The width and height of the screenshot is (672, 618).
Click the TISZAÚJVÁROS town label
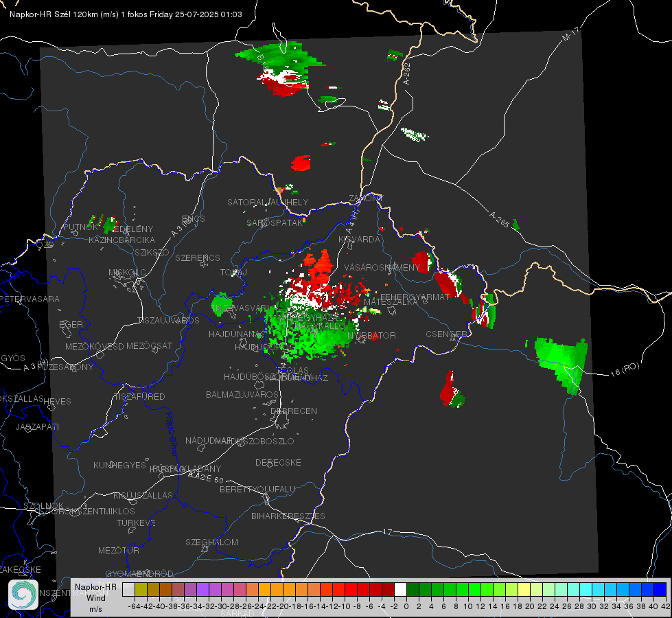click(168, 321)
